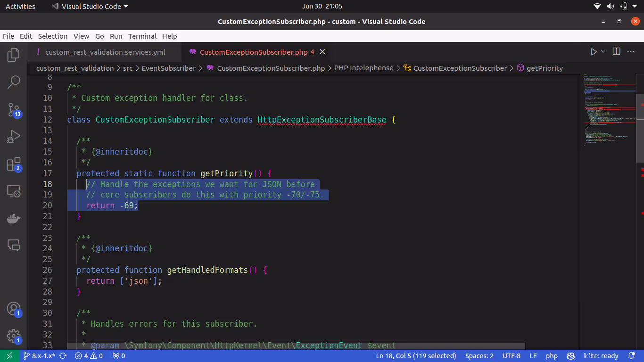Open the run options dropdown arrow
Image resolution: width=644 pixels, height=362 pixels.
coord(603,52)
